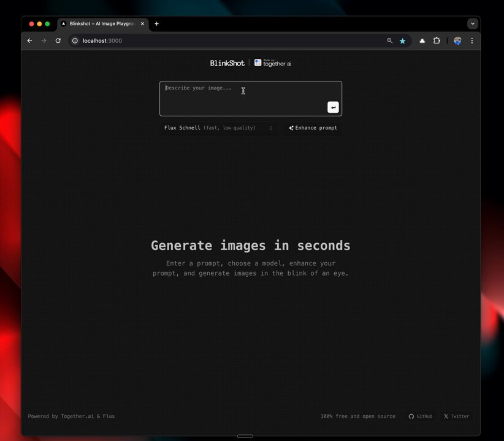Click the yellow minimize window button
This screenshot has width=504, height=441.
pos(39,24)
